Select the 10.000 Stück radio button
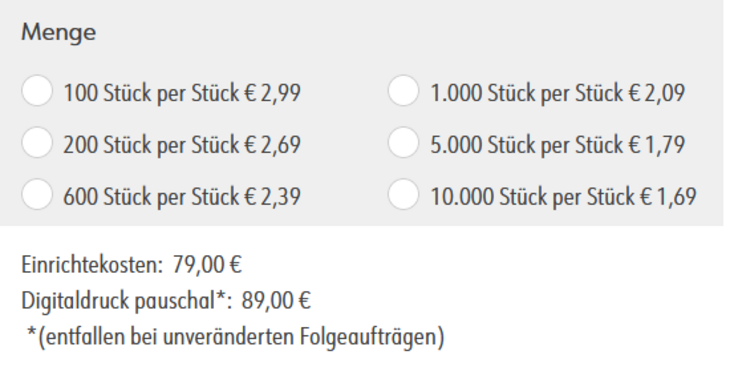 (x=404, y=194)
